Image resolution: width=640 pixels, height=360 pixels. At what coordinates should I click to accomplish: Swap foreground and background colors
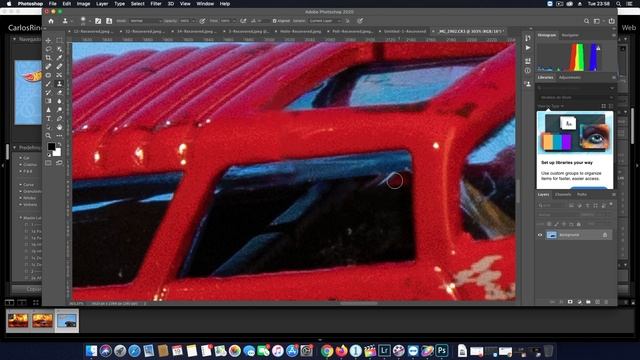(59, 144)
